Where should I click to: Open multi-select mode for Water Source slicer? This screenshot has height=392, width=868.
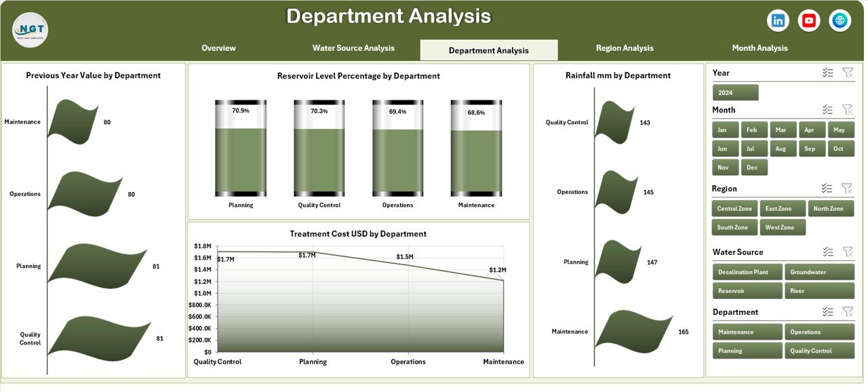click(x=827, y=252)
